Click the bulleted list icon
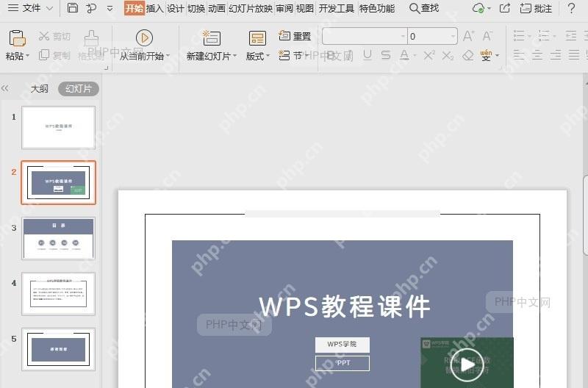 [519, 36]
